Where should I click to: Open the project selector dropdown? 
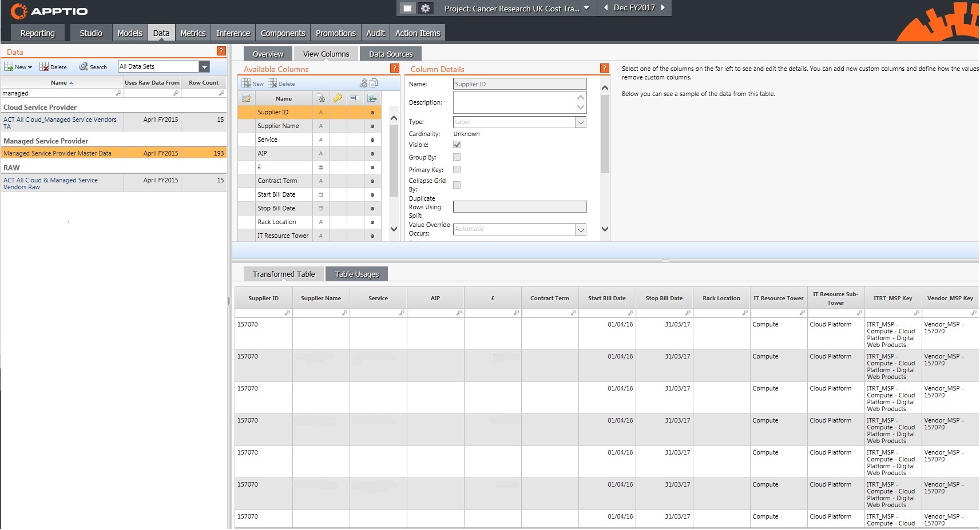coord(586,7)
